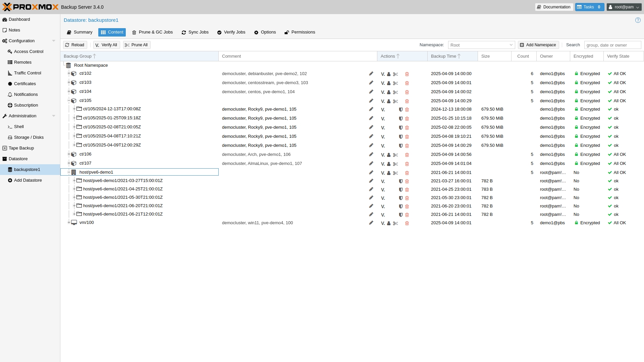Switch to the Prune & GC Jobs tab
The image size is (644, 362).
coord(152,32)
